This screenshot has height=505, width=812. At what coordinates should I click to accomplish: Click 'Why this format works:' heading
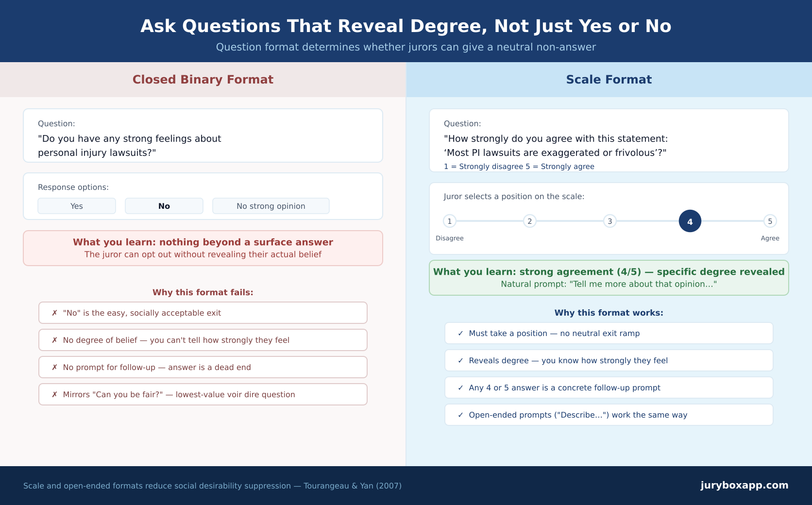pos(609,313)
